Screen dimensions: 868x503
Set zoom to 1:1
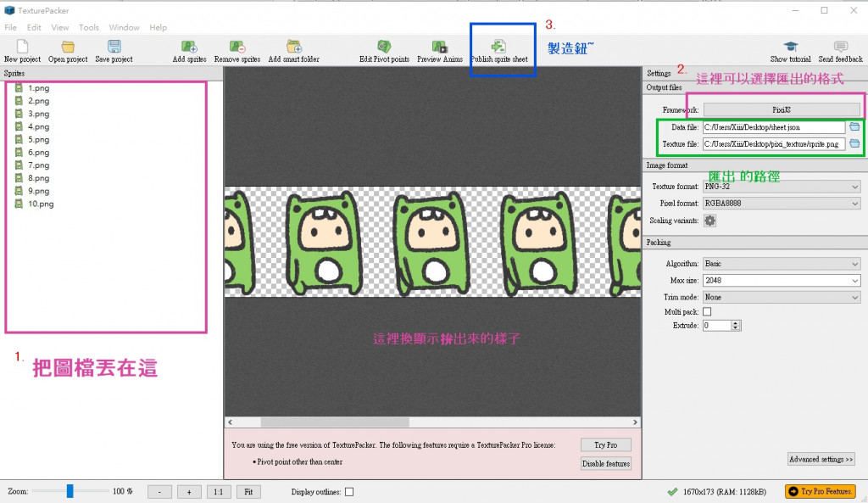(x=218, y=491)
